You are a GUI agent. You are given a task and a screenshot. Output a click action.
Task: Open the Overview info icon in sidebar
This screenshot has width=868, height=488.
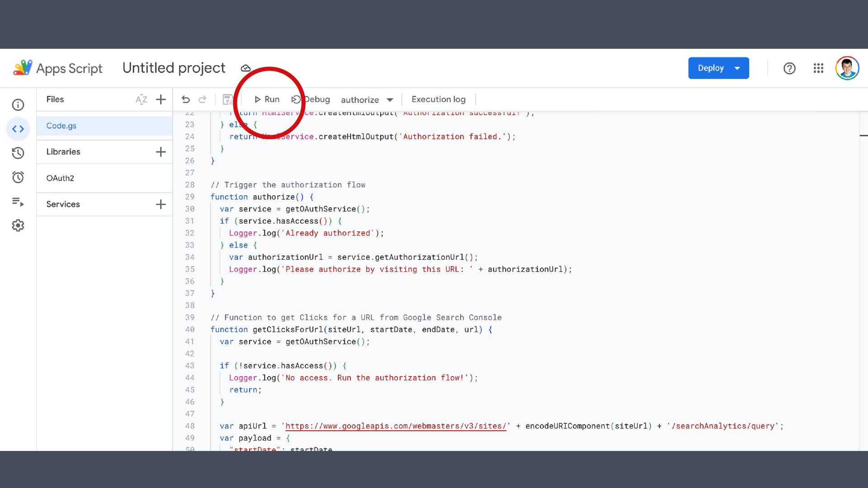pos(18,105)
